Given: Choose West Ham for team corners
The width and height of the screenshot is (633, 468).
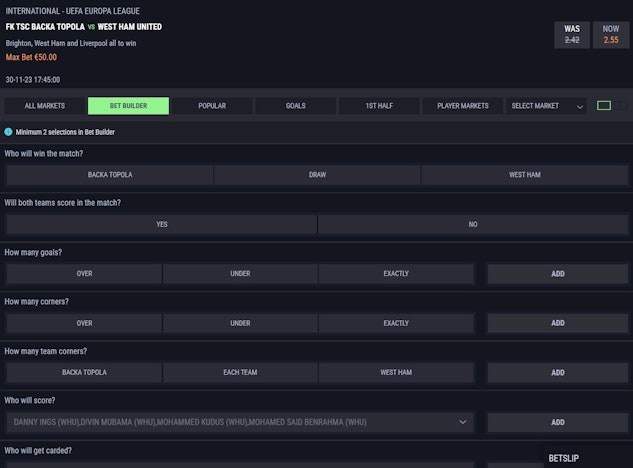Looking at the screenshot, I should click(x=396, y=373).
